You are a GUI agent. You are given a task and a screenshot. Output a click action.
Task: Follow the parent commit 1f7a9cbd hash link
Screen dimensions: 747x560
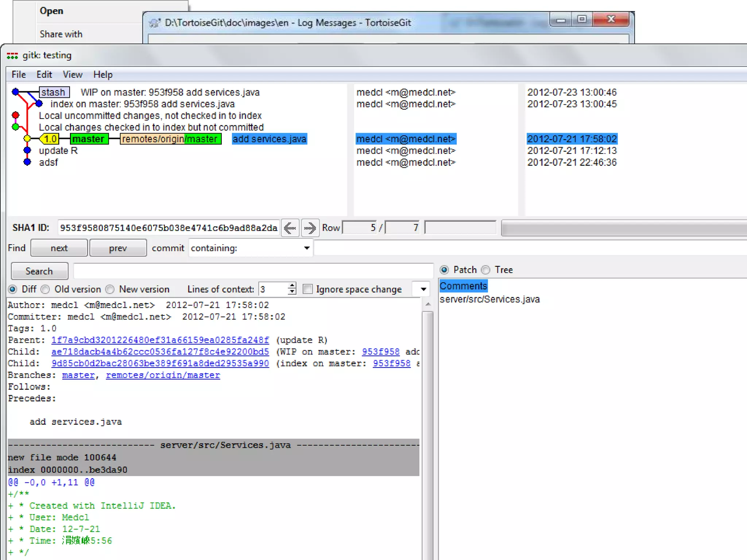(x=160, y=340)
